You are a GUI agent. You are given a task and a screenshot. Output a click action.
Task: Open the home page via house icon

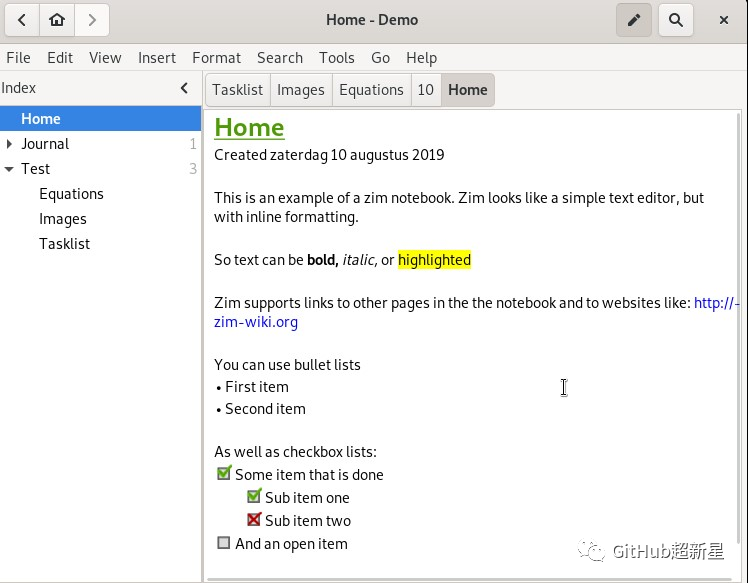[x=57, y=20]
